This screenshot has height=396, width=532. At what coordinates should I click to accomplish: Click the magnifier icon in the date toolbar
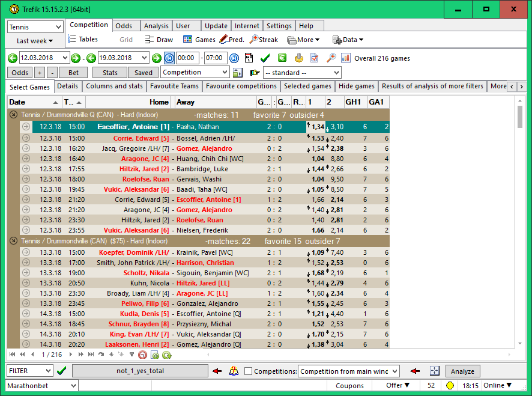331,58
